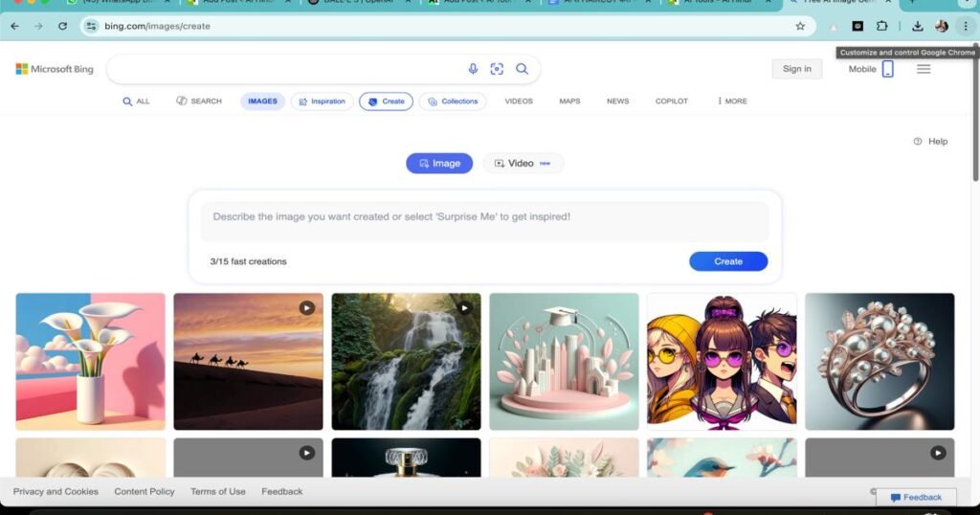Expand the MORE navigation dropdown

732,101
